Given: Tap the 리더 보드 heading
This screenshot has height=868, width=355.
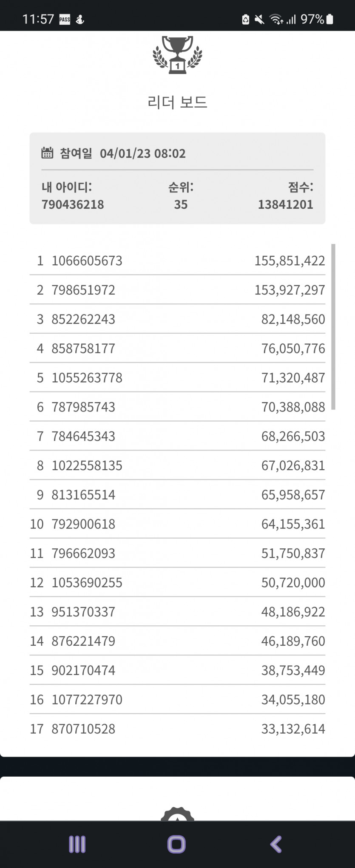Looking at the screenshot, I should click(x=177, y=102).
